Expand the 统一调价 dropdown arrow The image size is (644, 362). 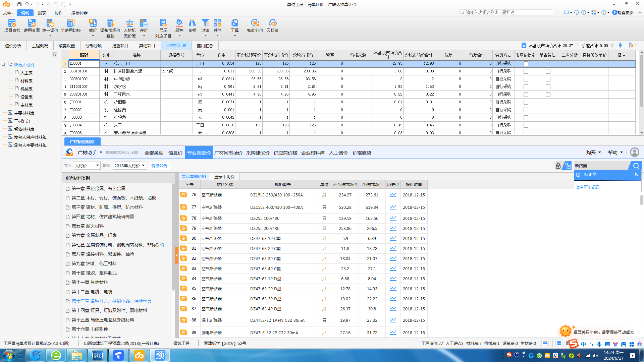click(x=50, y=36)
